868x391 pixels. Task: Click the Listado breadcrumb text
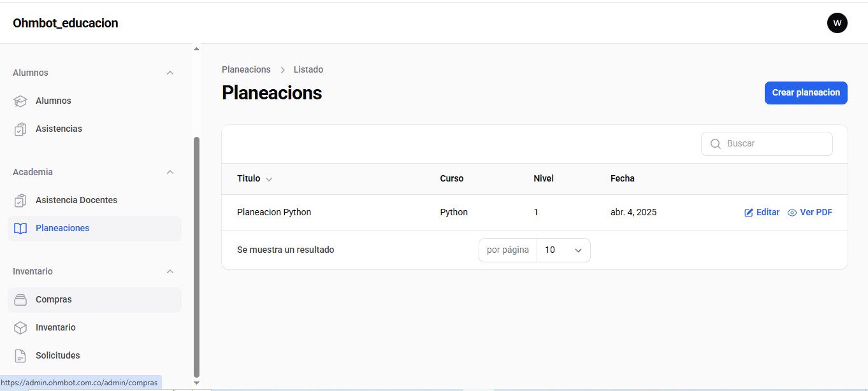(x=308, y=69)
